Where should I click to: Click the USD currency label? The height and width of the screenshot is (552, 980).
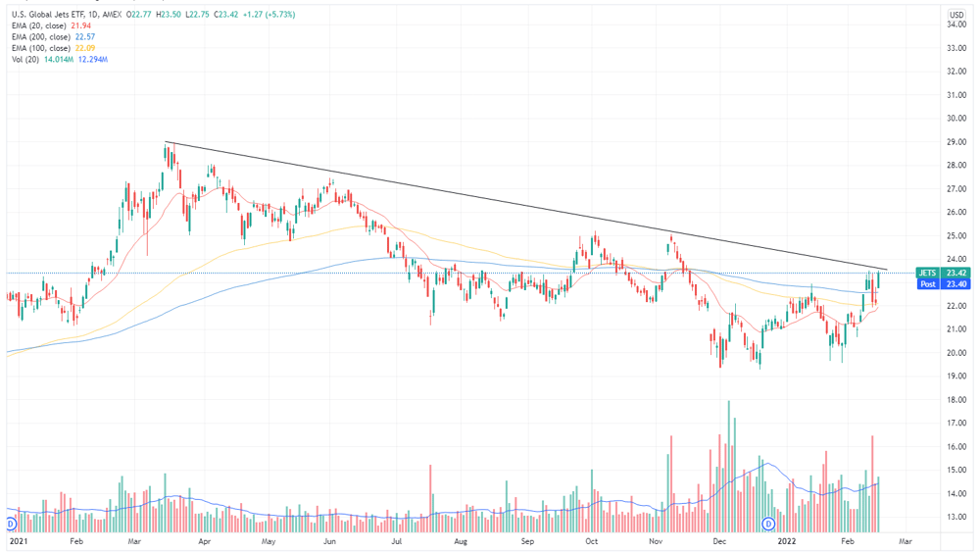(956, 15)
